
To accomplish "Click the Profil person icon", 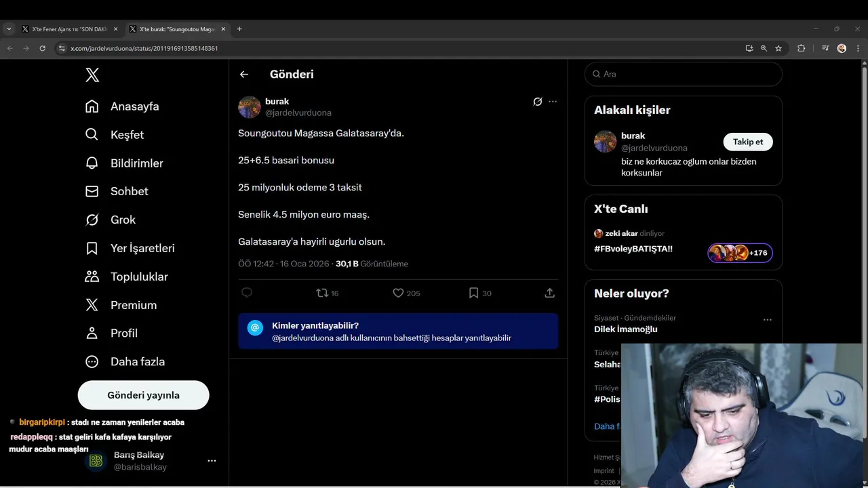I will pos(92,333).
